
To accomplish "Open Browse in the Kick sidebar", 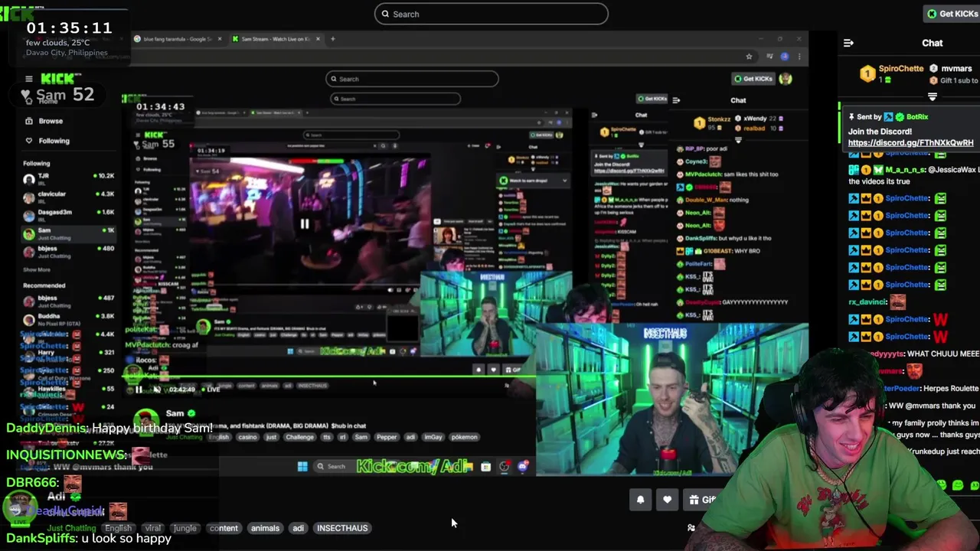I will coord(51,121).
